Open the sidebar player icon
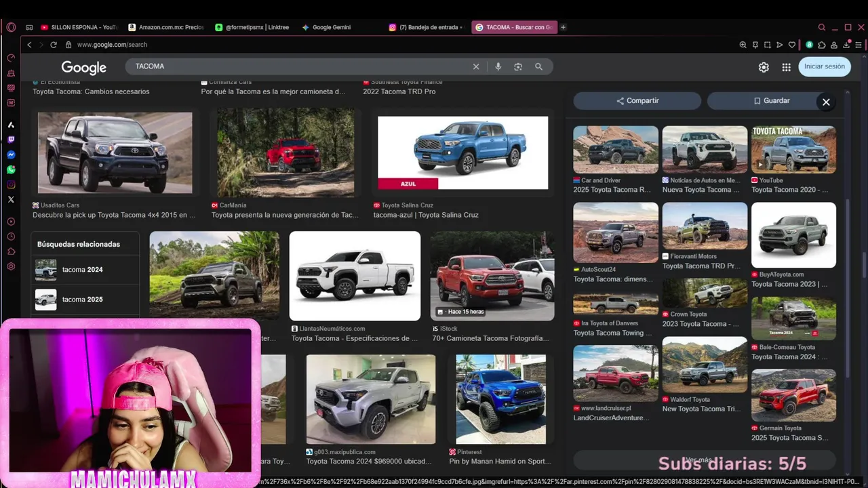Image resolution: width=868 pixels, height=488 pixels. click(x=11, y=222)
